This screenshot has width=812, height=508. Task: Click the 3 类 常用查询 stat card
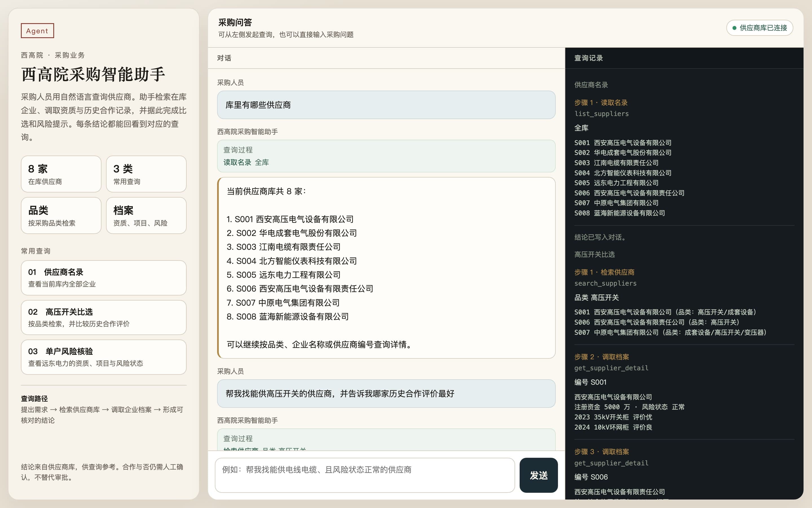pyautogui.click(x=146, y=174)
